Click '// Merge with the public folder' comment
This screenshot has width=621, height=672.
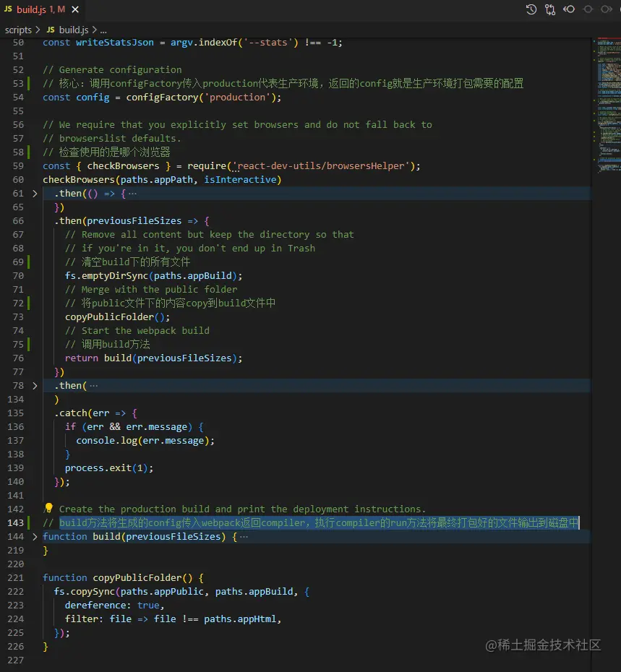pyautogui.click(x=151, y=289)
